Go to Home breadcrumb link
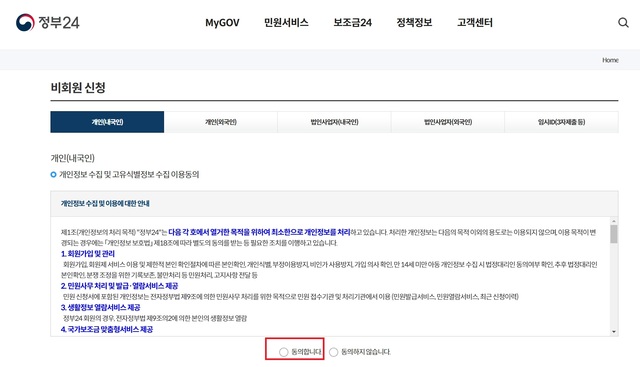Viewport: 640px width, 367px height. point(610,60)
